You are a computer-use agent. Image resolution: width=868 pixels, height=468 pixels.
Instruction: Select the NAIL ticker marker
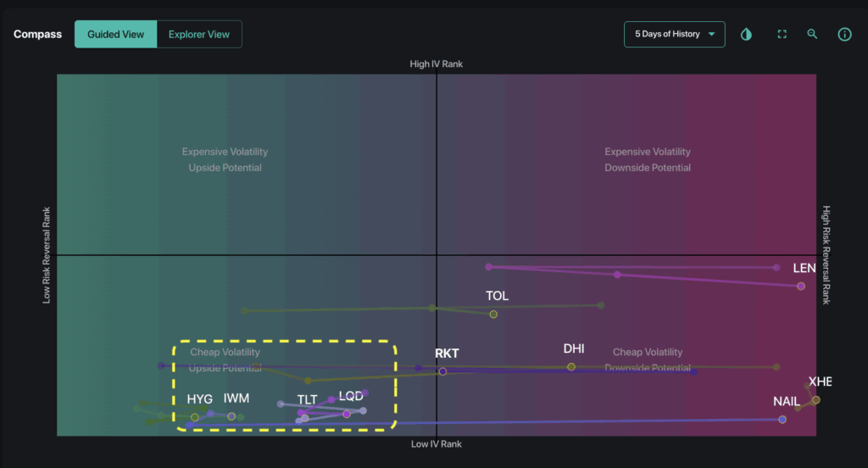(782, 419)
